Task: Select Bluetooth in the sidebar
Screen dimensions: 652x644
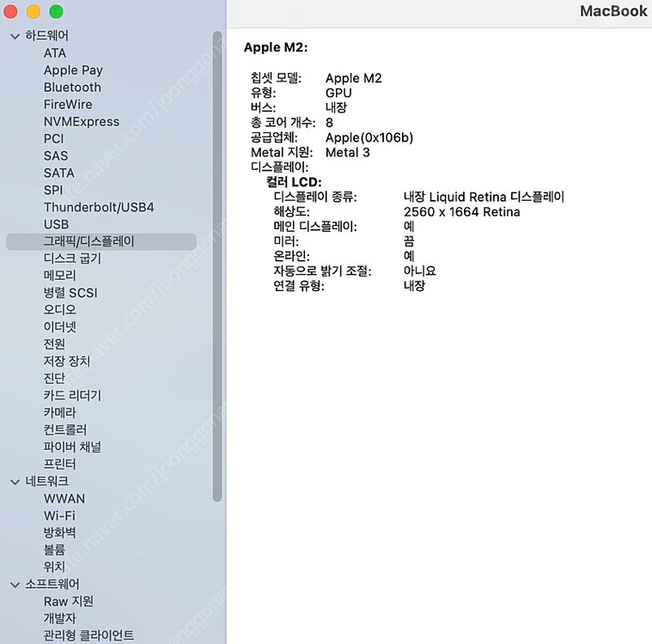Action: point(72,88)
